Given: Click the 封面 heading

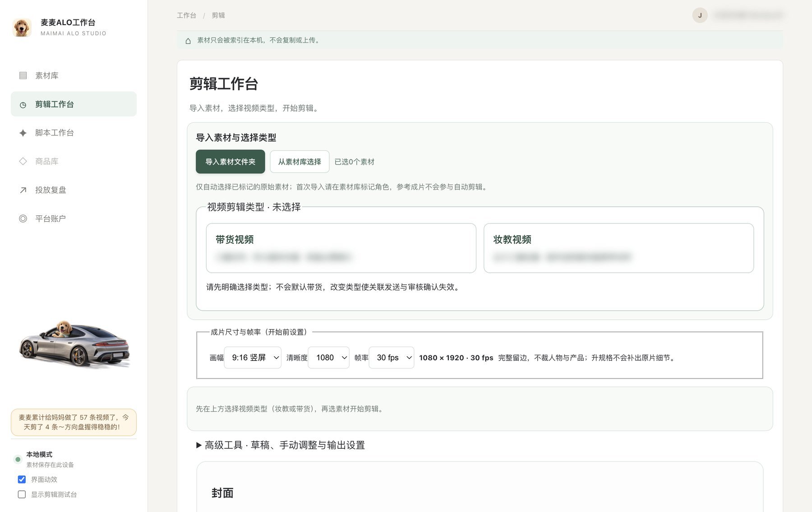Looking at the screenshot, I should (222, 493).
